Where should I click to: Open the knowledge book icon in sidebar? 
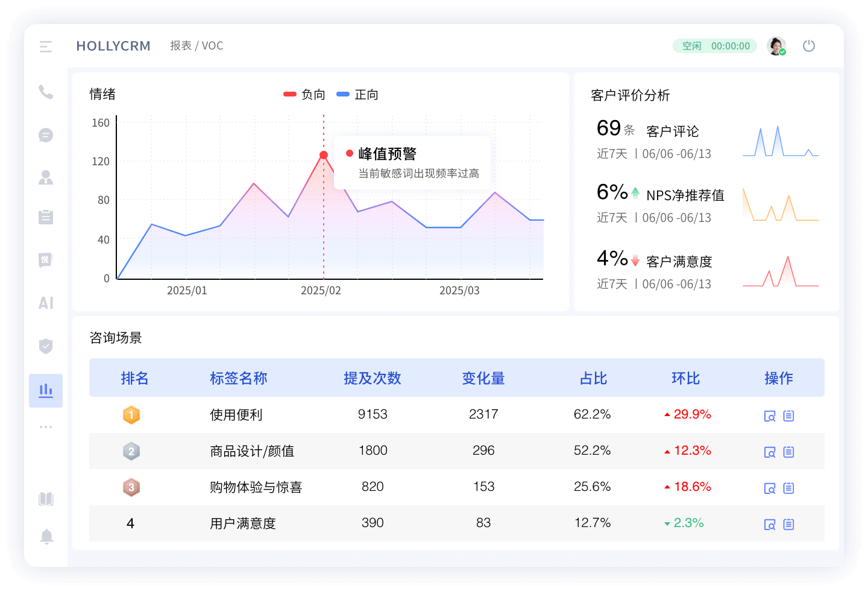tap(45, 499)
